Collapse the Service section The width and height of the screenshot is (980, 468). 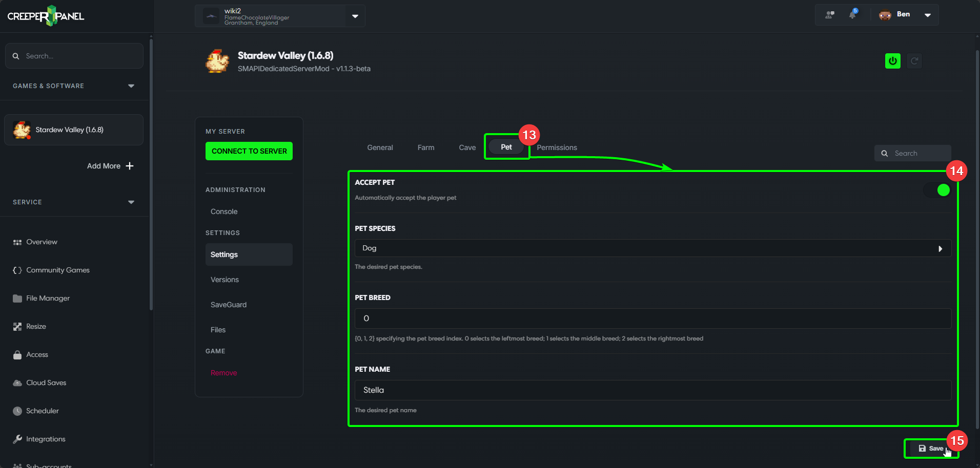click(x=131, y=202)
